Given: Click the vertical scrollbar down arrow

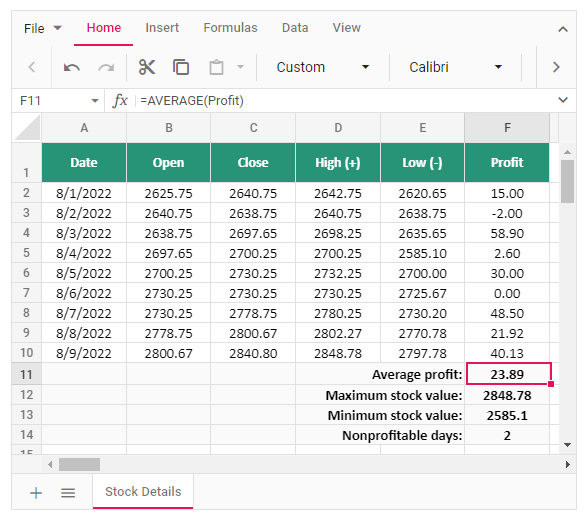Looking at the screenshot, I should pos(567,445).
